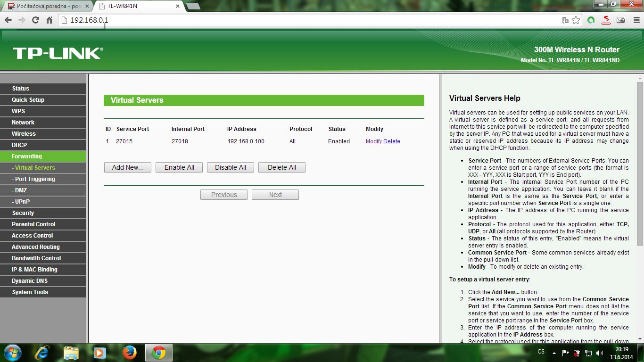
Task: Go to the WPS settings
Action: tap(43, 111)
